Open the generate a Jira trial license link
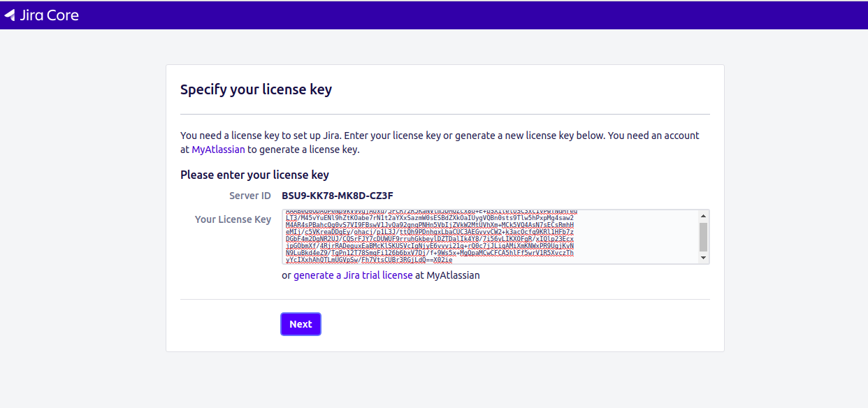The image size is (868, 408). pos(353,275)
